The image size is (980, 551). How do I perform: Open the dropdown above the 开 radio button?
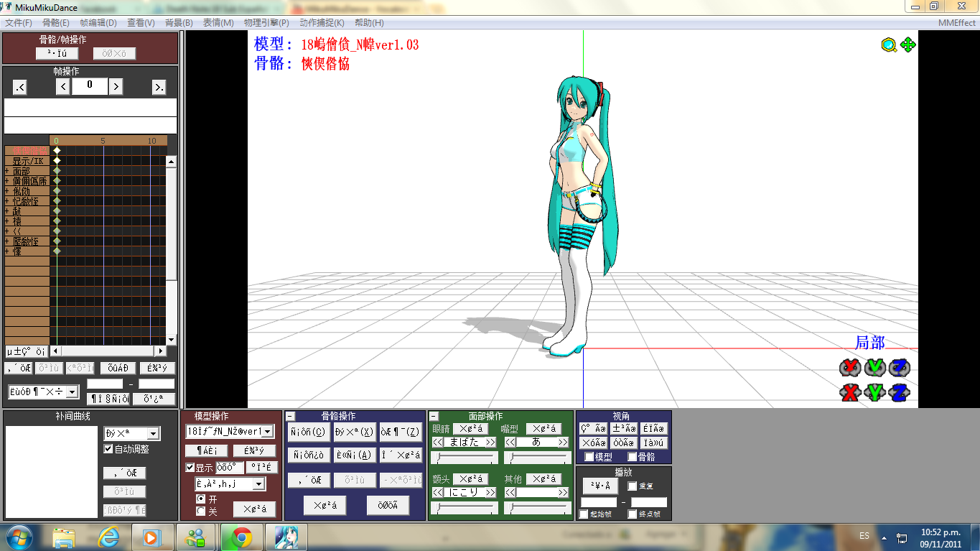click(259, 484)
